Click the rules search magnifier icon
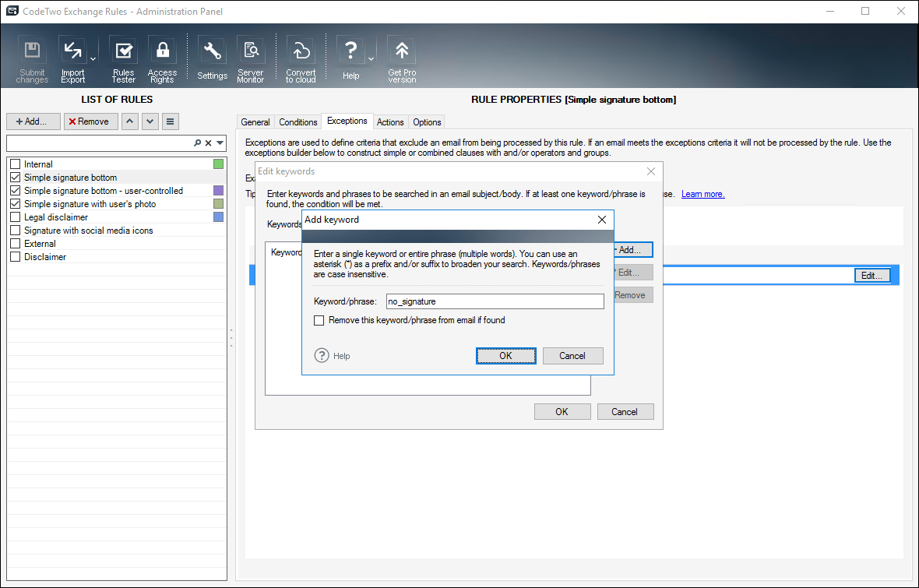The height and width of the screenshot is (588, 919). point(198,143)
